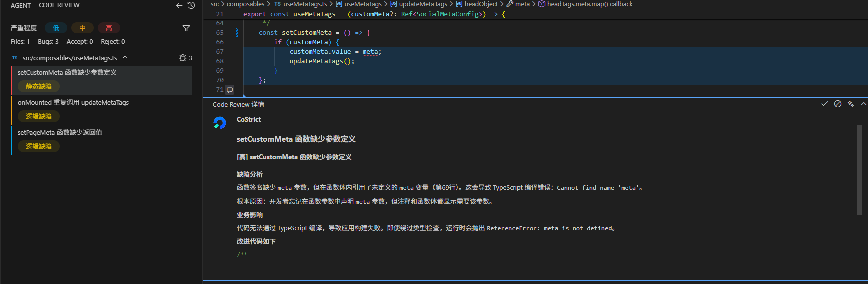Click the 静态缺陷 tag

(39, 86)
